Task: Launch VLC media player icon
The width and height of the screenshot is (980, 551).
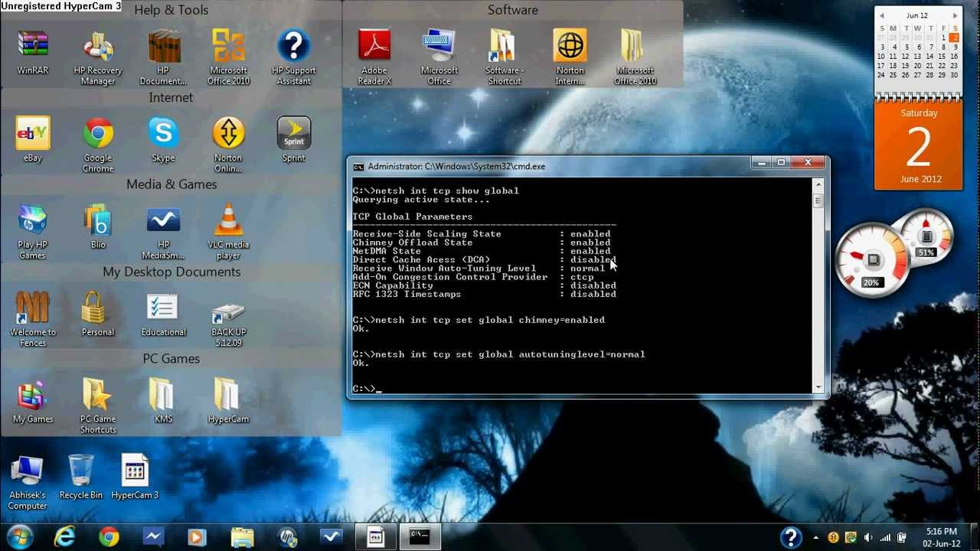Action: pos(228,232)
